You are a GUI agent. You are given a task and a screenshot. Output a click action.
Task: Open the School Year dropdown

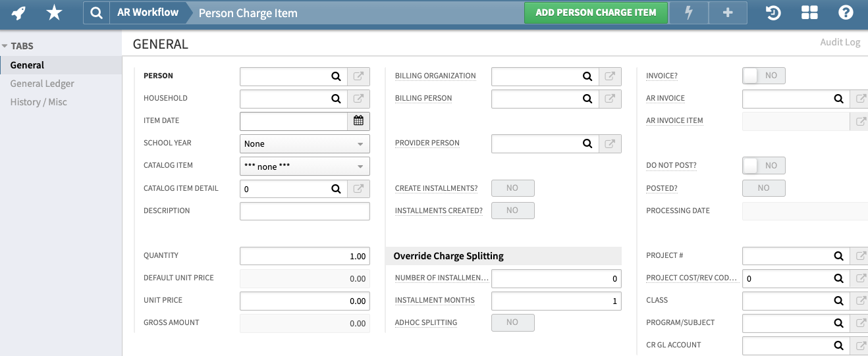[304, 143]
